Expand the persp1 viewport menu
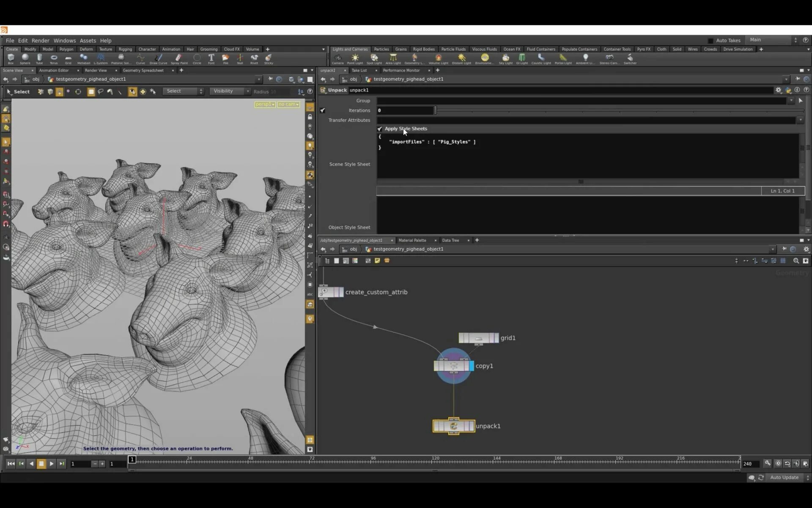 (265, 105)
